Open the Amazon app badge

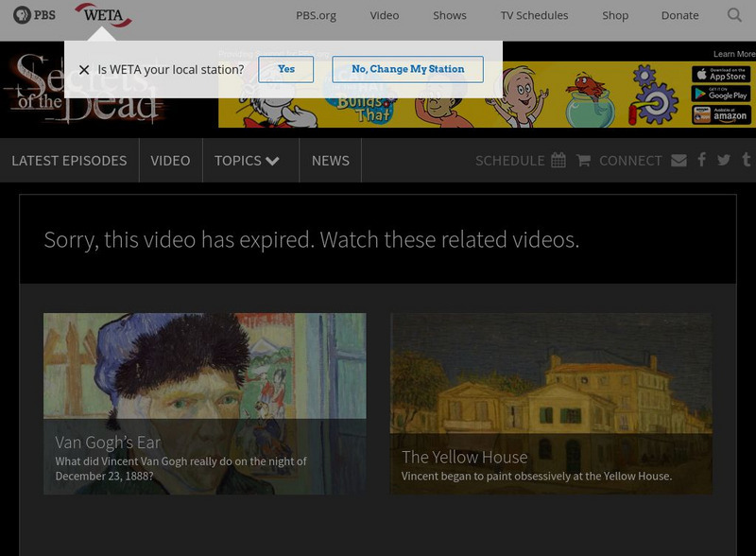[x=721, y=115]
